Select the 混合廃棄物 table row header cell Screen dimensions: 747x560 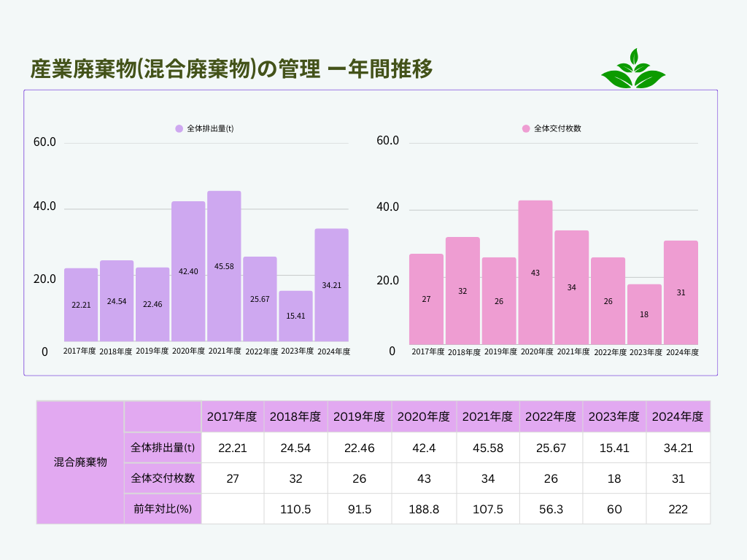click(80, 462)
